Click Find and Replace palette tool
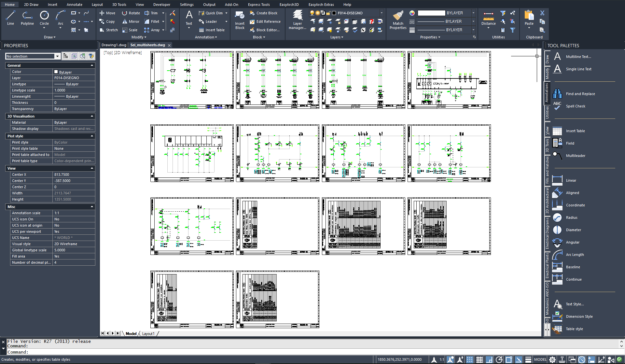625x364 pixels. tap(574, 94)
